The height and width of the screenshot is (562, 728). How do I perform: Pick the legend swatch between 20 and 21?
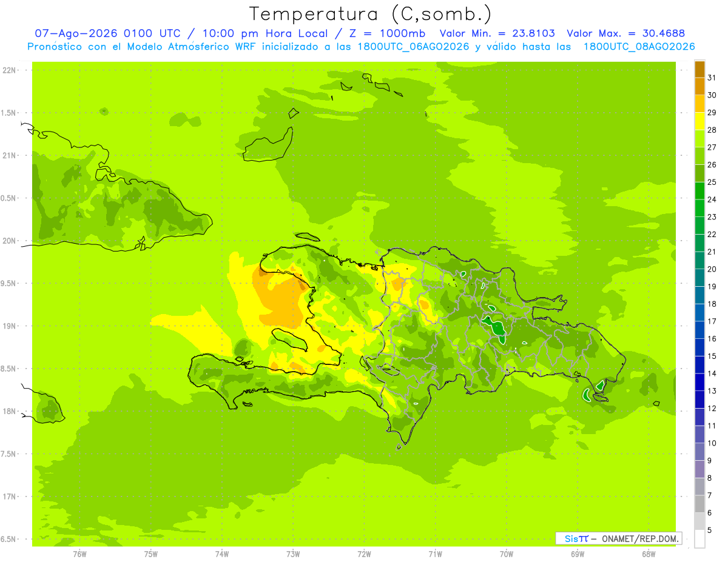[699, 261]
